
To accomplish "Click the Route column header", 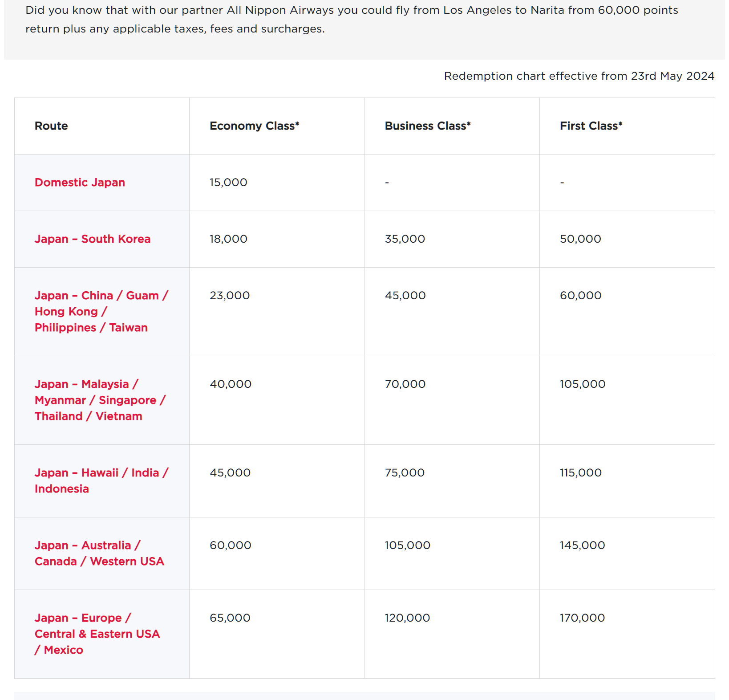I will (x=51, y=126).
